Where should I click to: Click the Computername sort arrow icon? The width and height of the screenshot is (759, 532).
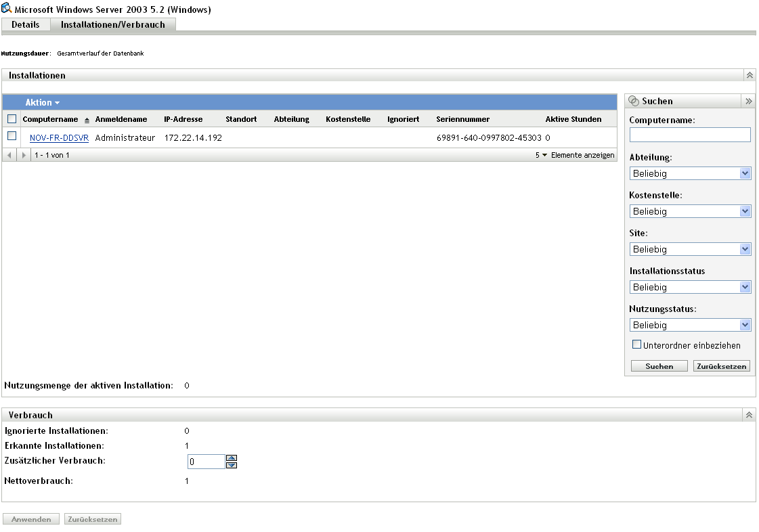click(87, 120)
